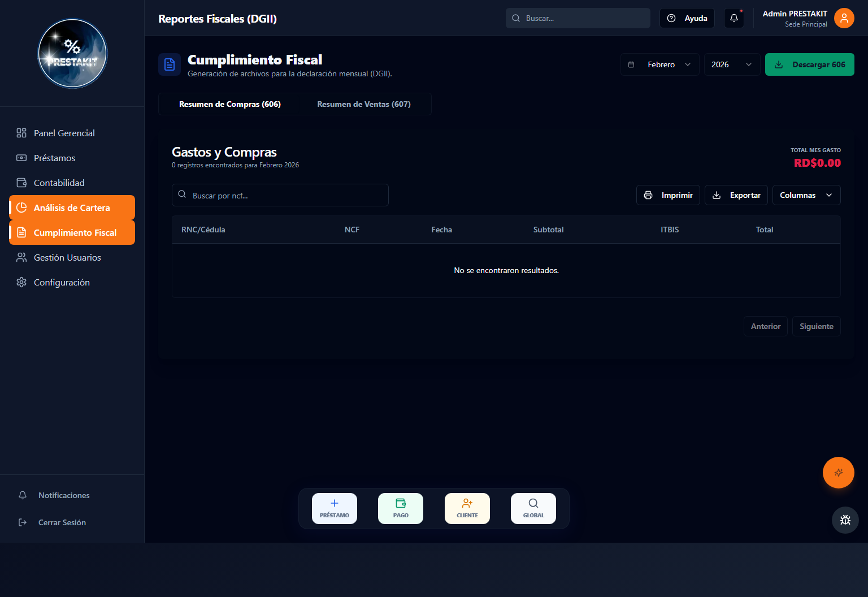Open the Ayuda help button

pos(687,18)
